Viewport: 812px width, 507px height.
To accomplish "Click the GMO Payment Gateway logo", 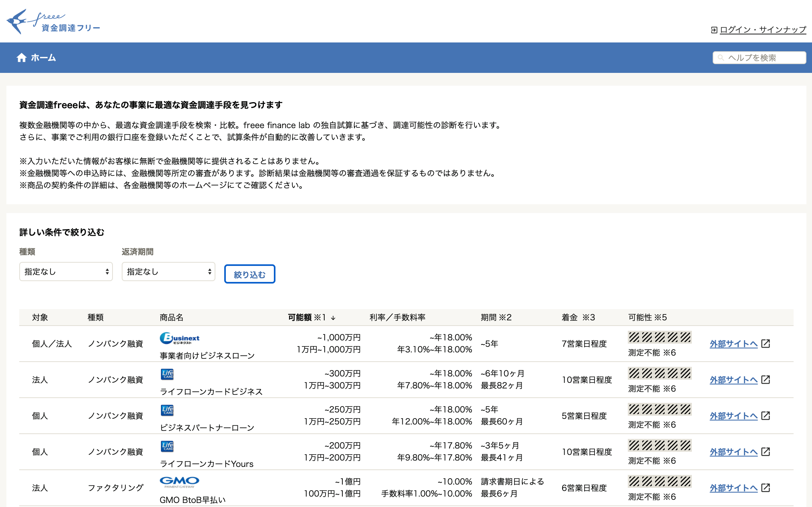I will point(179,482).
